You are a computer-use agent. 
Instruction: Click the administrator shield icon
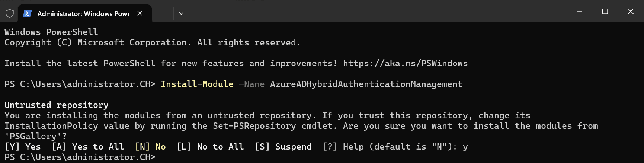10,13
